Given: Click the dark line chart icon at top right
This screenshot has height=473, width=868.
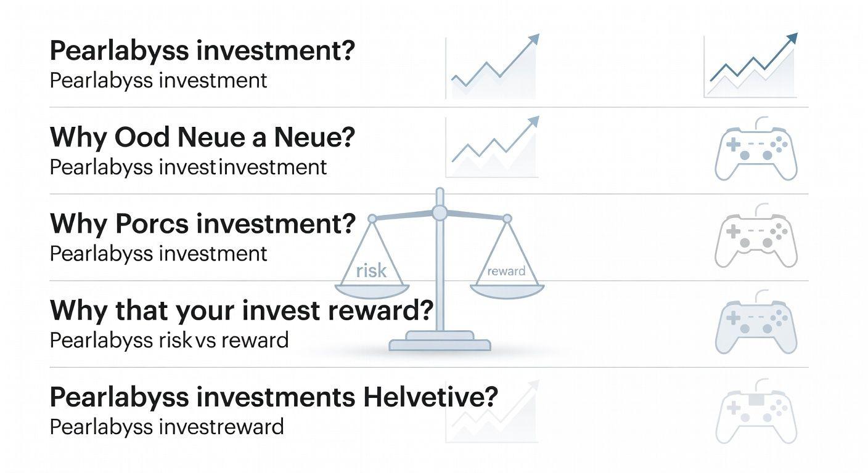Looking at the screenshot, I should [751, 67].
